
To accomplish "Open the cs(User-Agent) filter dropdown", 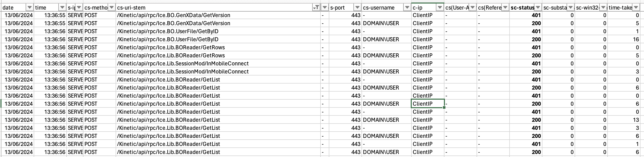I will pos(472,7).
